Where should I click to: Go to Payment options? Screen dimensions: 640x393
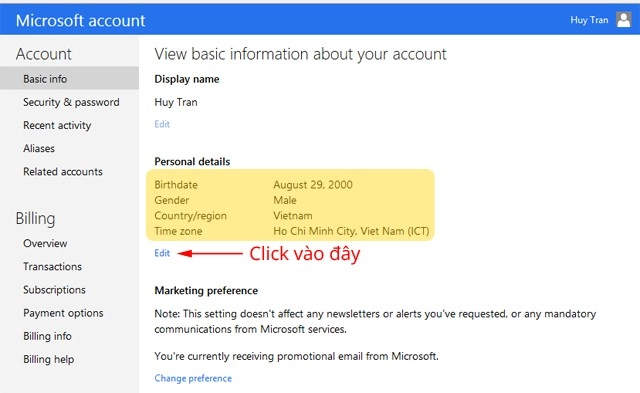click(x=63, y=313)
